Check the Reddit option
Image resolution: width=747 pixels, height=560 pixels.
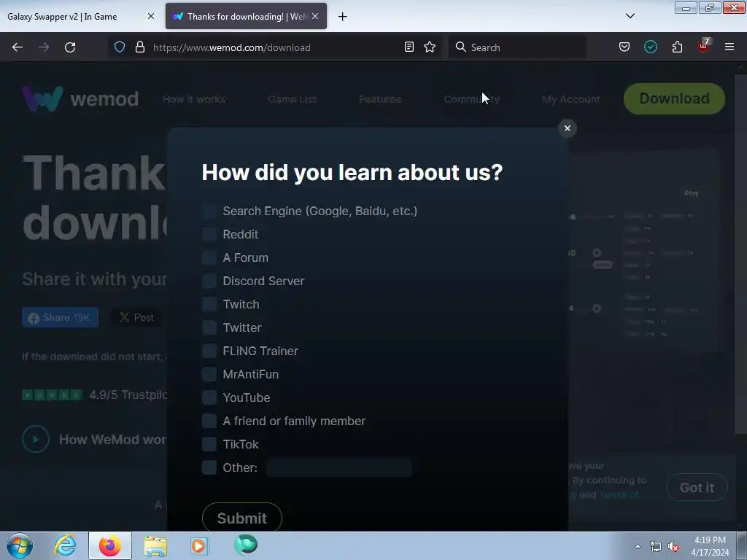click(x=209, y=234)
